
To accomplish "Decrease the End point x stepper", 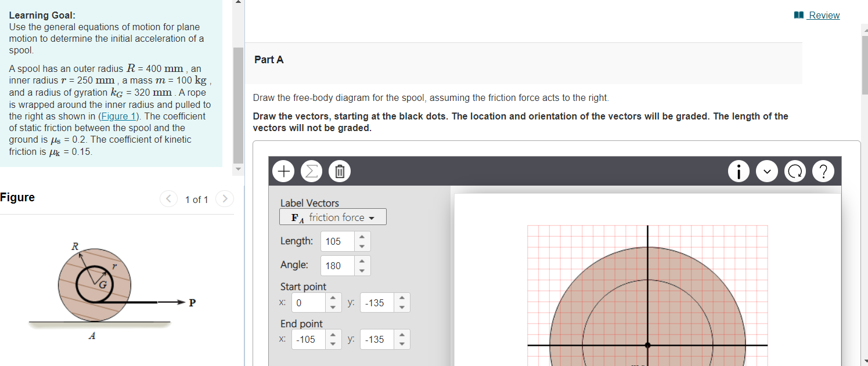I will 333,344.
